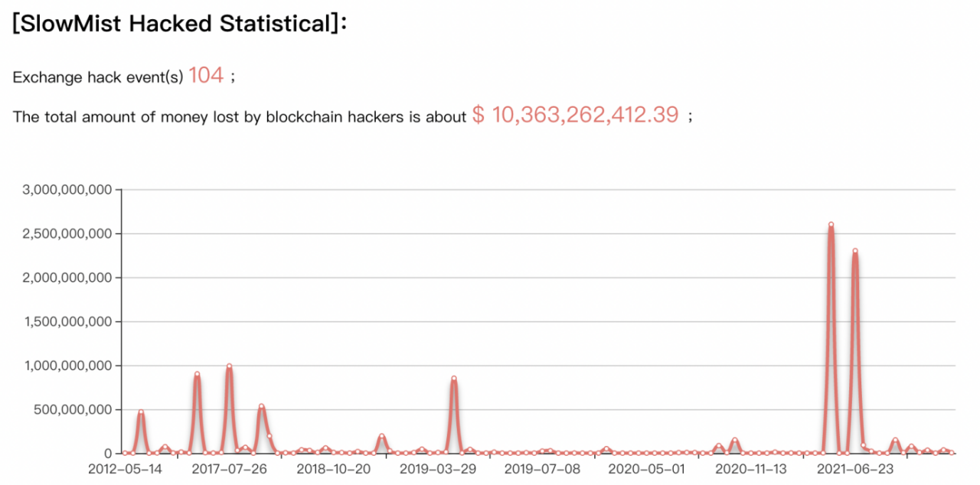Select the 1,000,000,000 peak near 2017-07-26
The height and width of the screenshot is (485, 980).
point(229,366)
